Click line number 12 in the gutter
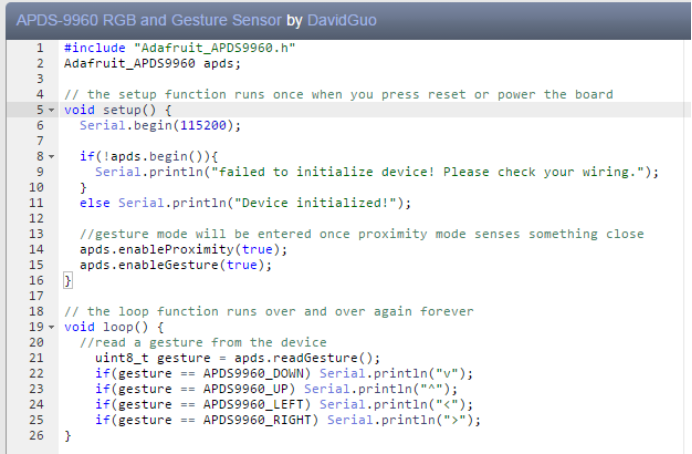Viewport: 692px width, 454px height. [36, 218]
